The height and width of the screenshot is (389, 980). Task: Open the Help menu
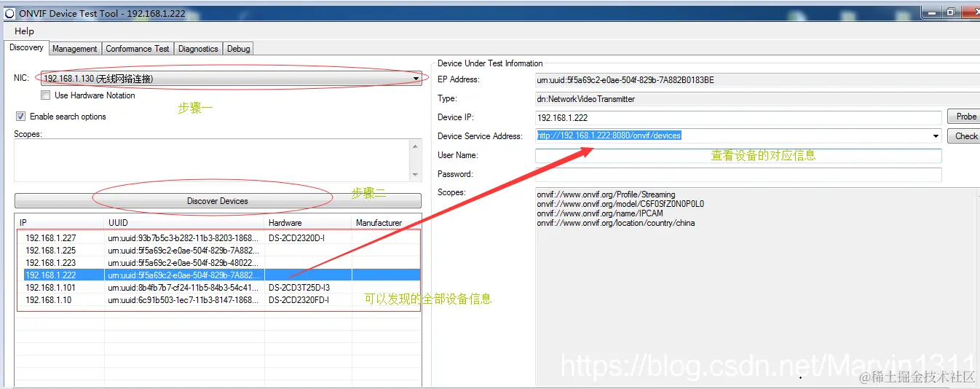point(24,31)
